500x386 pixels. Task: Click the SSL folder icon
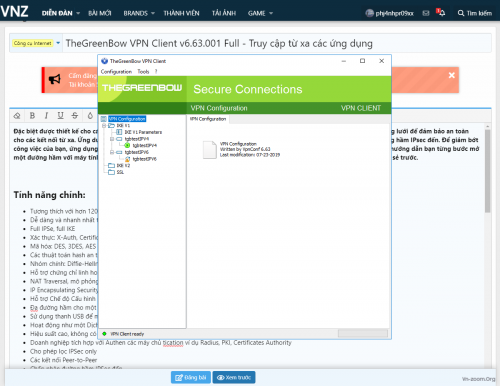112,172
